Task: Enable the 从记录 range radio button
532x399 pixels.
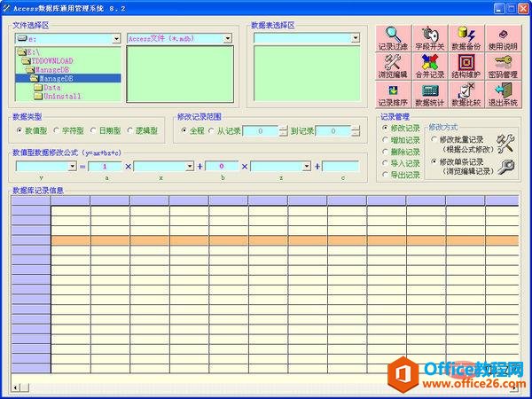Action: click(211, 130)
